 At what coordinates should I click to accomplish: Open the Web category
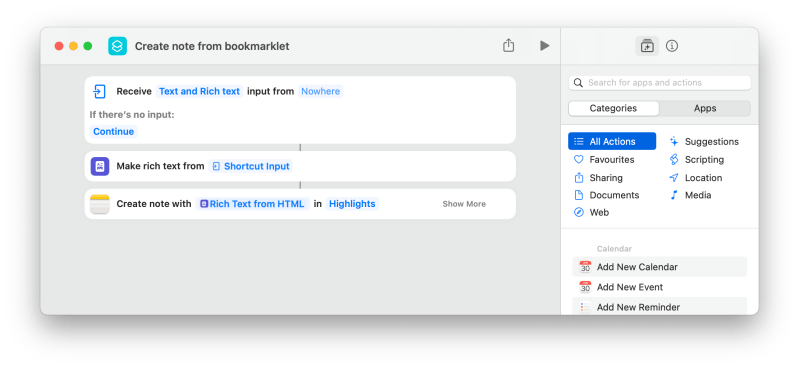599,213
